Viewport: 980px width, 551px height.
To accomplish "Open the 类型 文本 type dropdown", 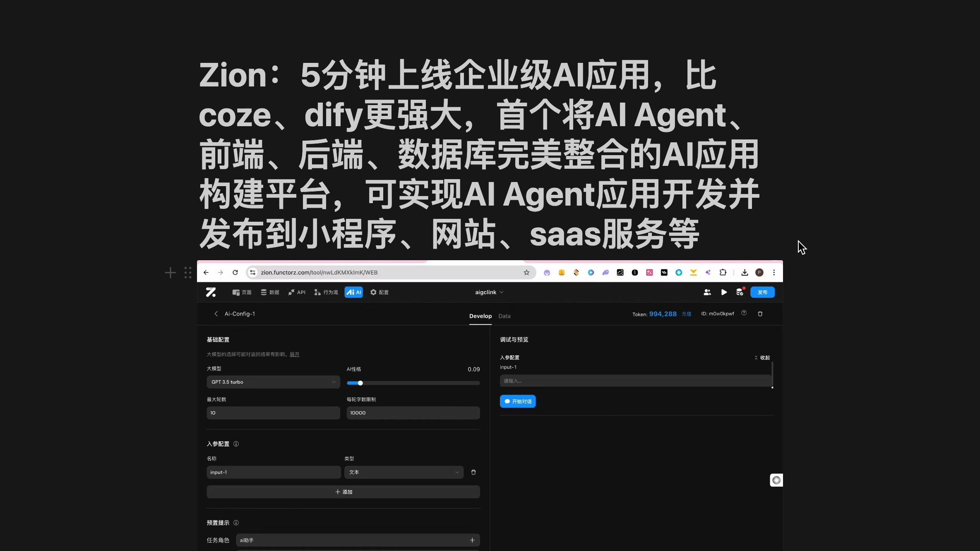I will click(404, 472).
